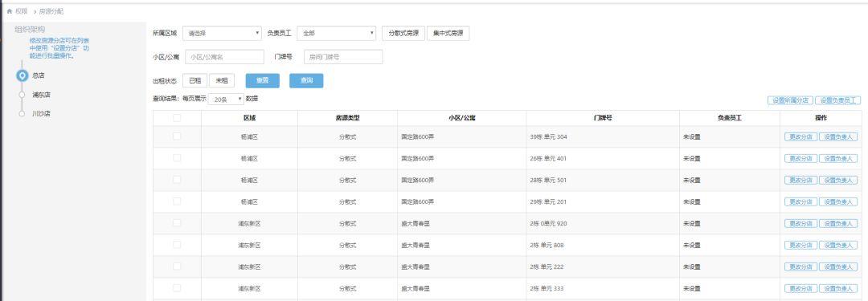Click the 门牌号 column header

click(602, 118)
